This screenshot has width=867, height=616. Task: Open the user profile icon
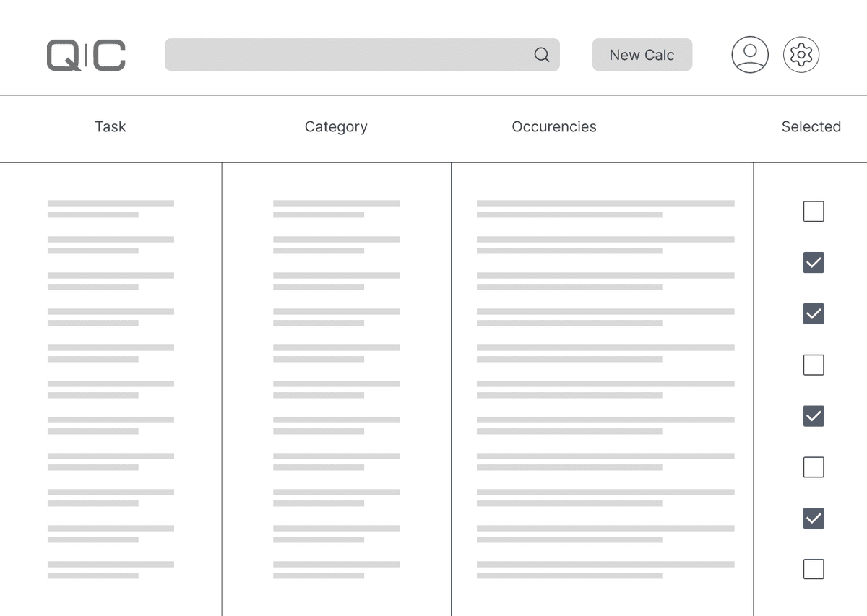(x=750, y=55)
